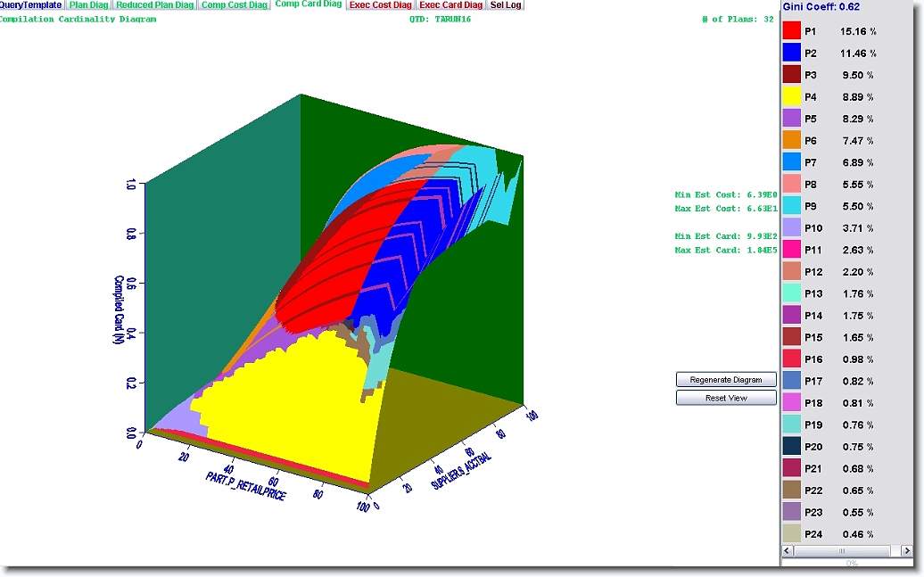The height and width of the screenshot is (577, 924).
Task: Pick the yellow P4 plan swatch
Action: point(792,97)
